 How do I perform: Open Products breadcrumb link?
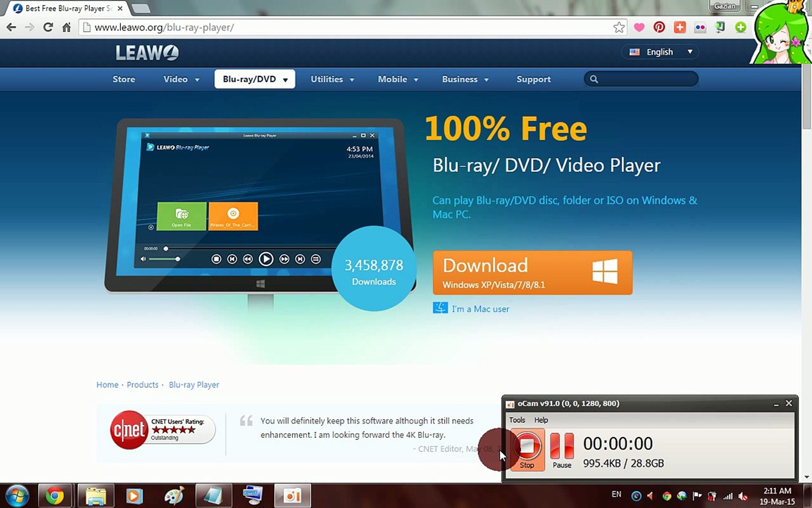pyautogui.click(x=142, y=385)
